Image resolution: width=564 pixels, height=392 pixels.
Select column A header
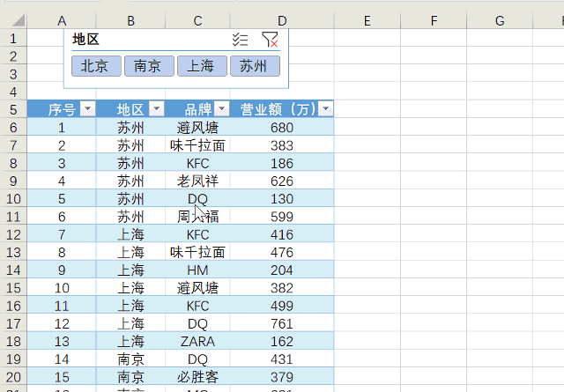pos(62,21)
